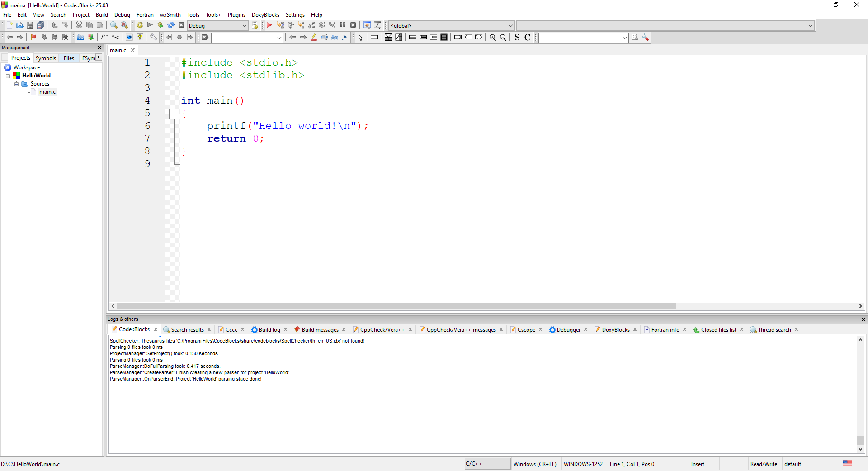Click the Build and run icon
This screenshot has height=471, width=868.
click(x=160, y=25)
